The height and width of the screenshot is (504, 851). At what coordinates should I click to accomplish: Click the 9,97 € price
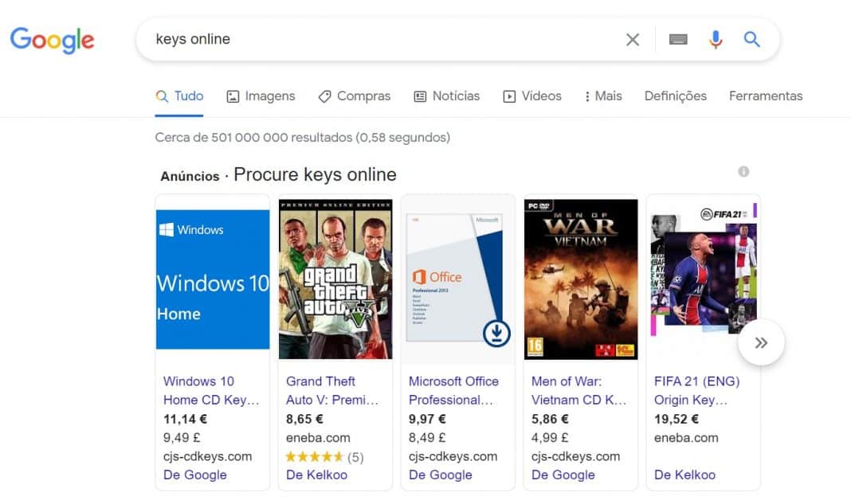tap(427, 419)
